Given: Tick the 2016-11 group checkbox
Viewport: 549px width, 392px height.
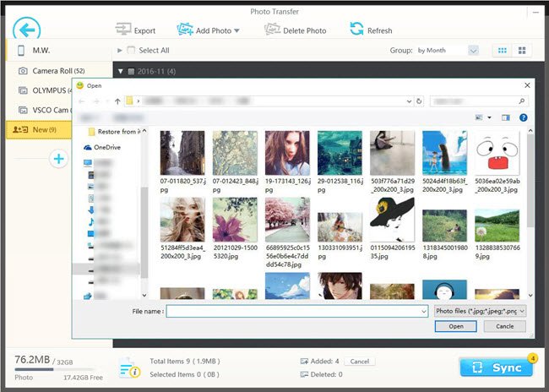Looking at the screenshot, I should 131,72.
